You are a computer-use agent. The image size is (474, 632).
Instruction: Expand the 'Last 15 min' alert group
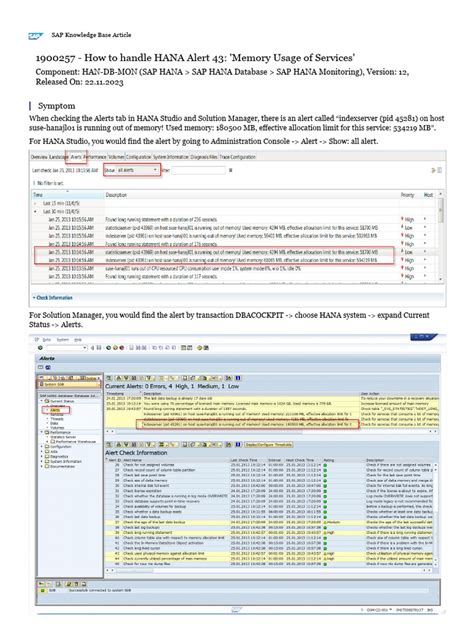[x=36, y=204]
